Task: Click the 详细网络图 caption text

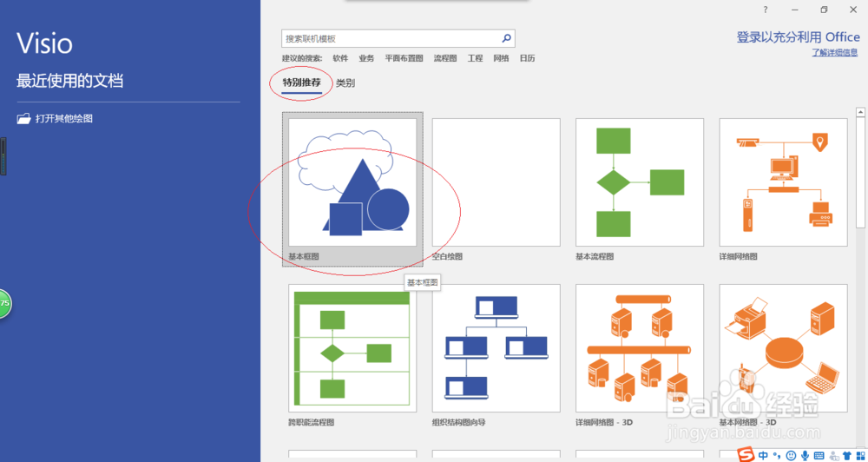Action: (738, 257)
